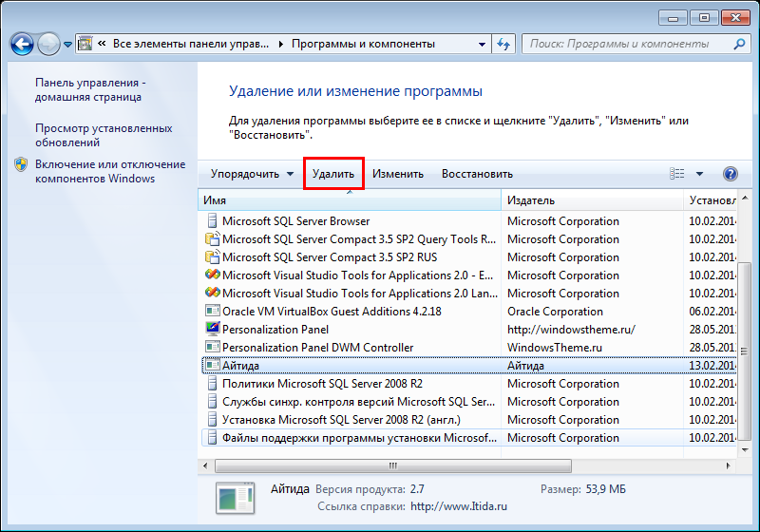
Task: Open recent pages dropdown beside navigation arrows
Action: [67, 45]
